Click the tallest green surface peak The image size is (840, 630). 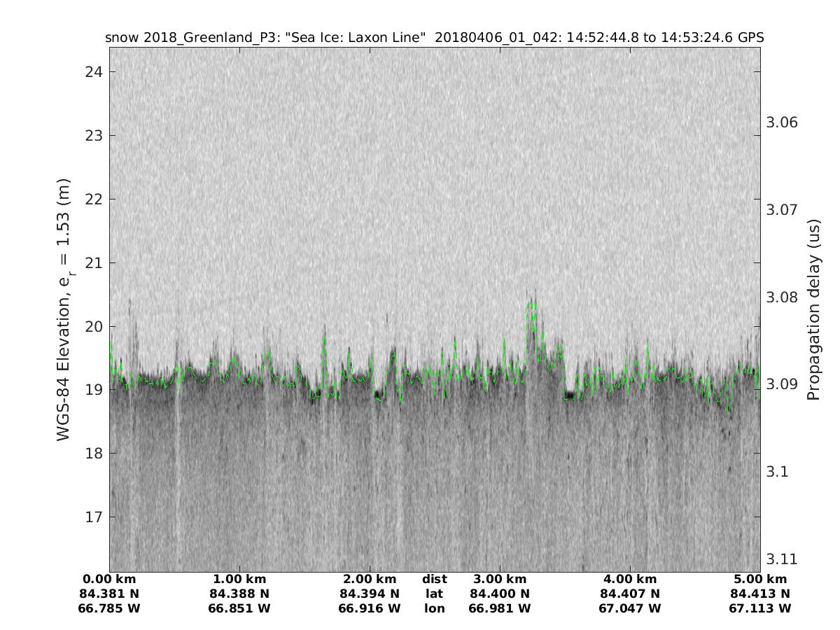pos(532,304)
